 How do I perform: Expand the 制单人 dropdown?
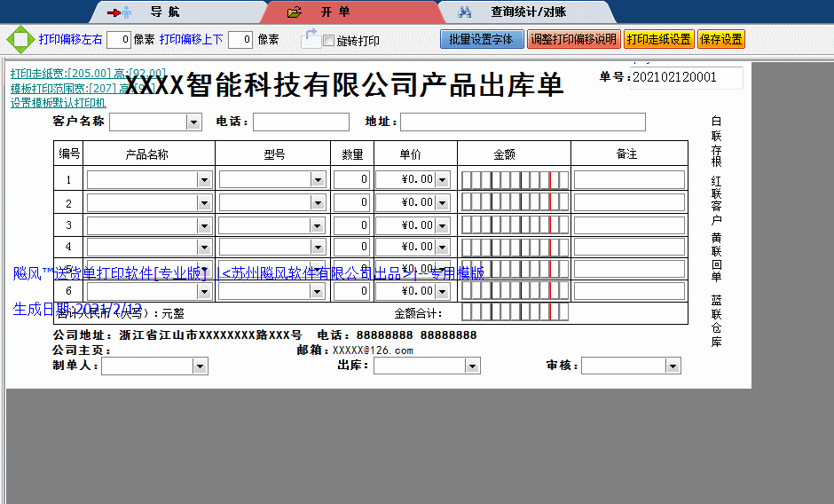click(x=200, y=366)
